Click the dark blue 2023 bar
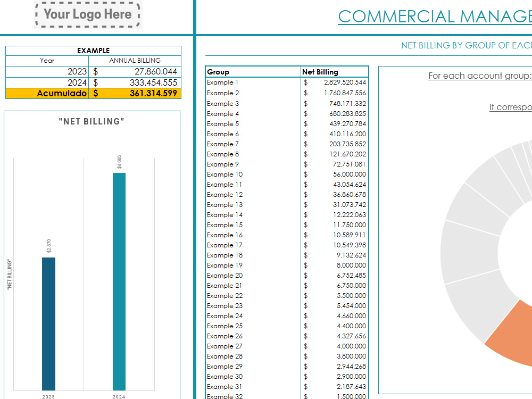This screenshot has width=532, height=399. tap(48, 324)
